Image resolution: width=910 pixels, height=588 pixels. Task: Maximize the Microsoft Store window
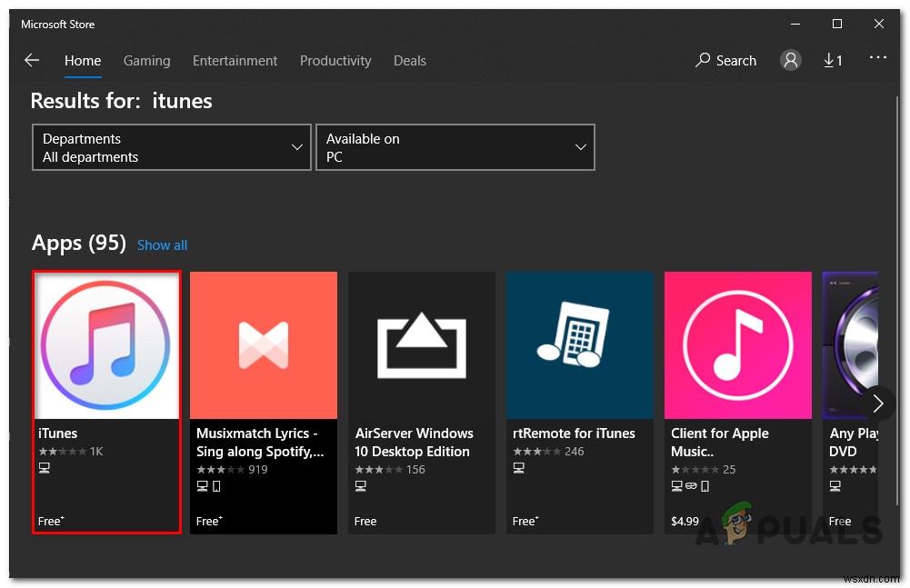point(837,24)
